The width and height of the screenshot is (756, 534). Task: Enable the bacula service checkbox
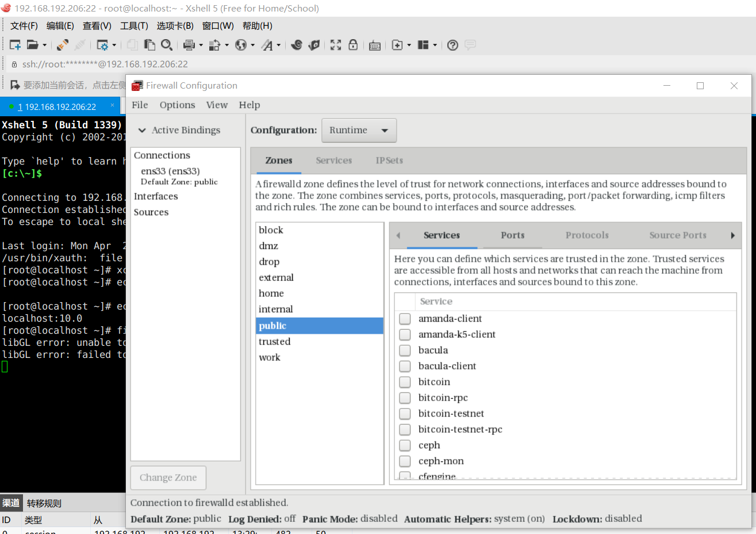pyautogui.click(x=405, y=350)
